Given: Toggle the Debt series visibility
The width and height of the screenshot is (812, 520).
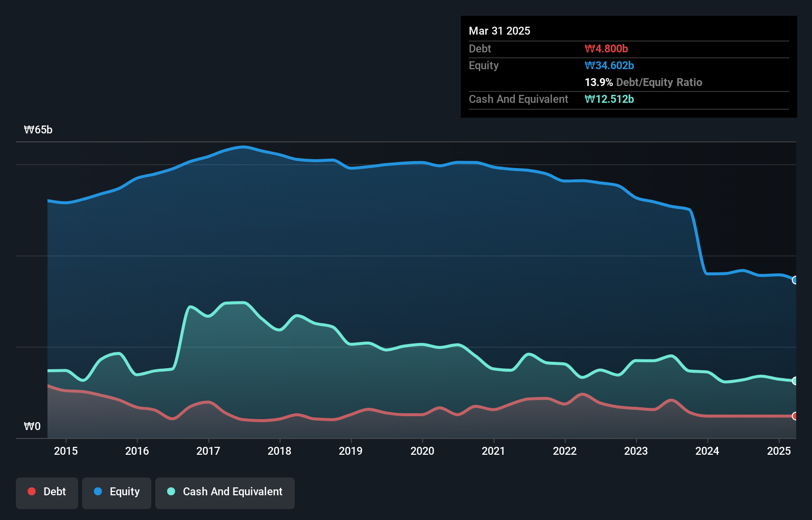Looking at the screenshot, I should click(47, 492).
